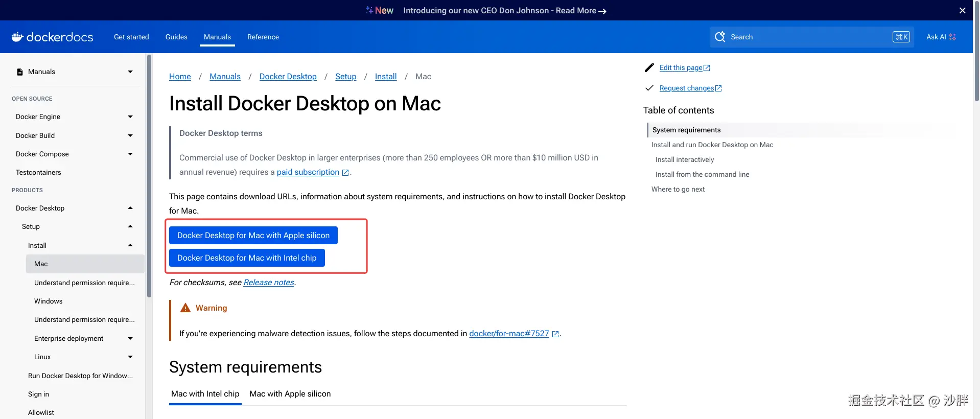Go to Install breadcrumb
Screen dimensions: 980x419
tap(386, 77)
